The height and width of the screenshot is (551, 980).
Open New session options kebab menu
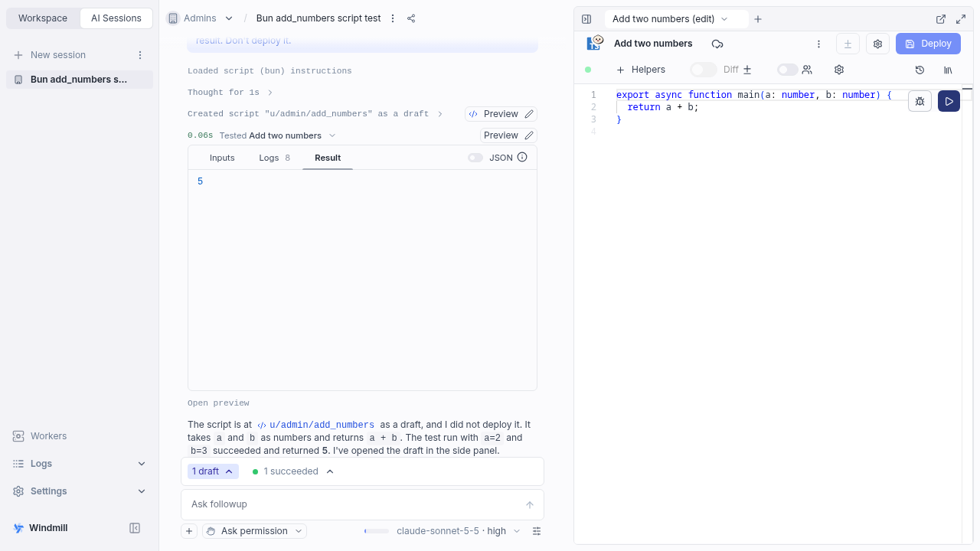[x=140, y=55]
